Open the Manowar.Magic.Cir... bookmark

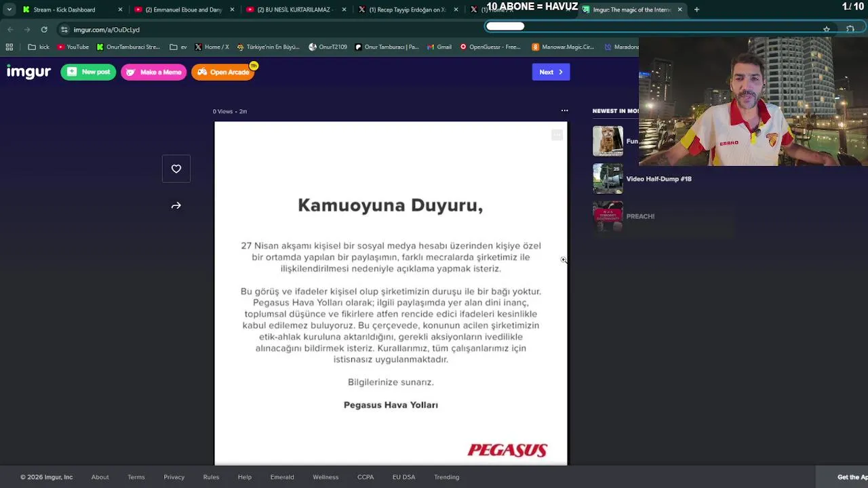pyautogui.click(x=563, y=47)
